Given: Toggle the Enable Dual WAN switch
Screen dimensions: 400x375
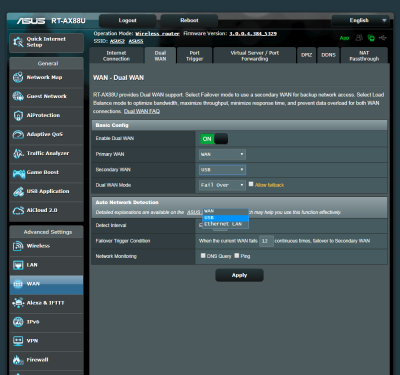Looking at the screenshot, I should point(214,139).
